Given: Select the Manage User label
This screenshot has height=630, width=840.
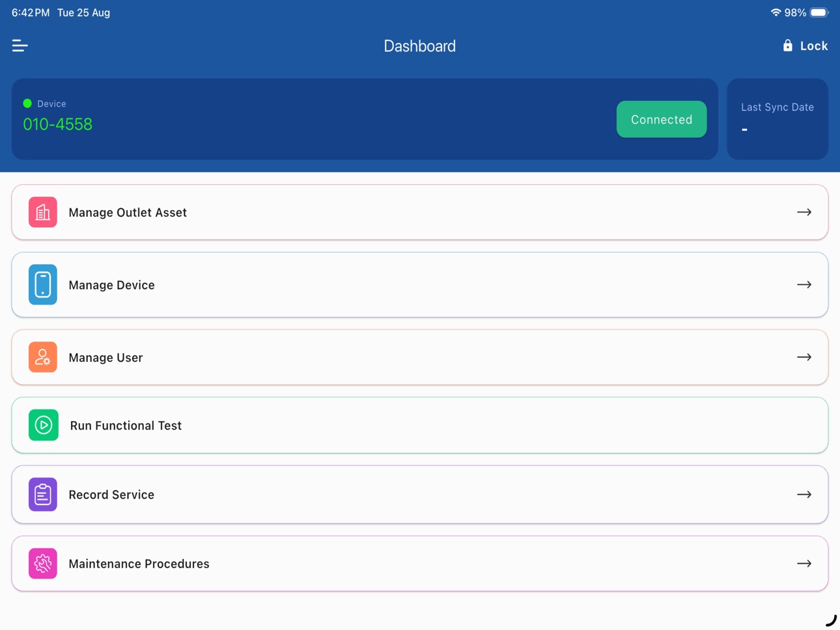Looking at the screenshot, I should [x=105, y=357].
